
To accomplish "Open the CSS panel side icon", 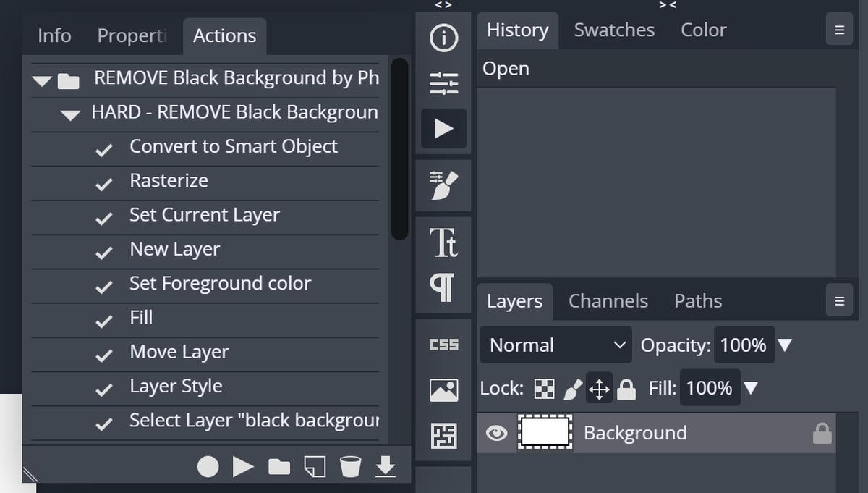I will (x=443, y=345).
